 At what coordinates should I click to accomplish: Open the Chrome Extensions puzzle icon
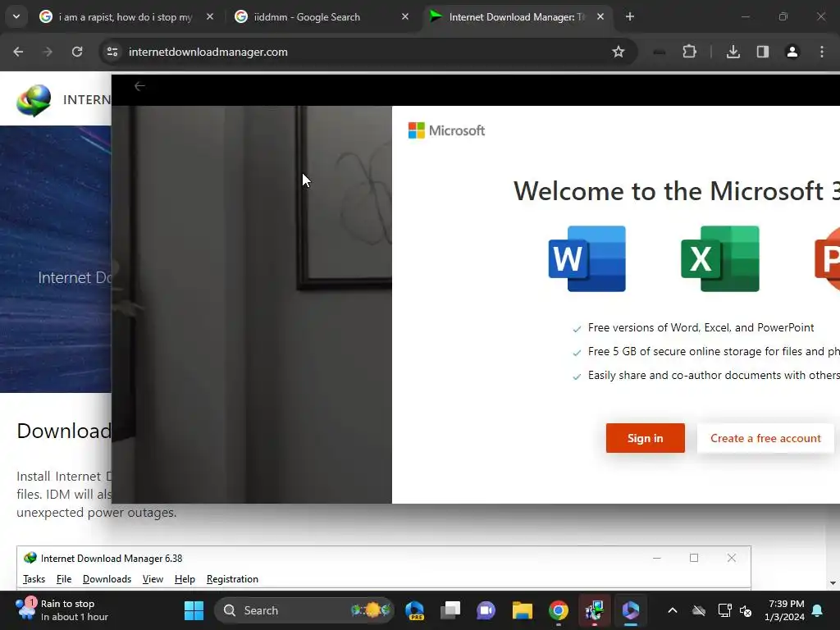689,52
